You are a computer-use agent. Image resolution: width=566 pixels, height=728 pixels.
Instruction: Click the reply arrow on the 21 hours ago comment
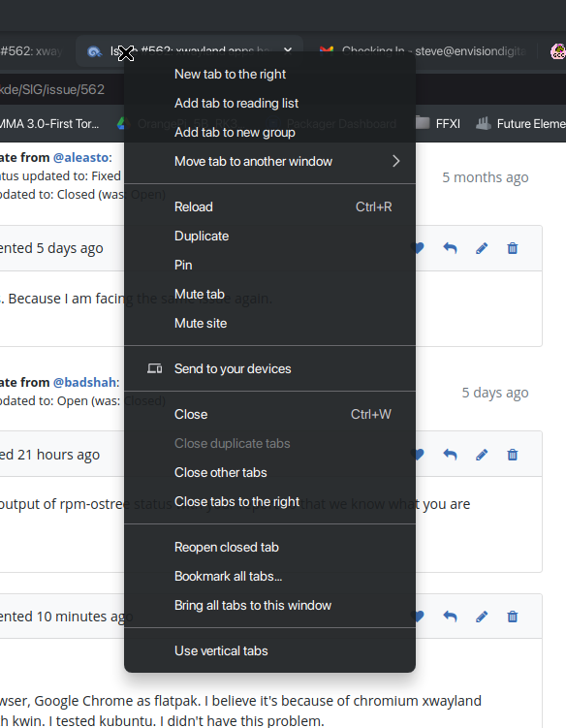click(x=450, y=455)
